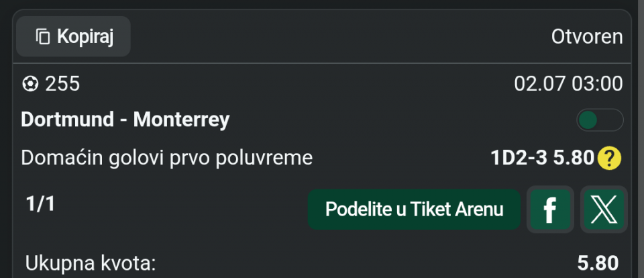The image size is (644, 278).
Task: Click the Otvoren status label
Action: click(587, 37)
